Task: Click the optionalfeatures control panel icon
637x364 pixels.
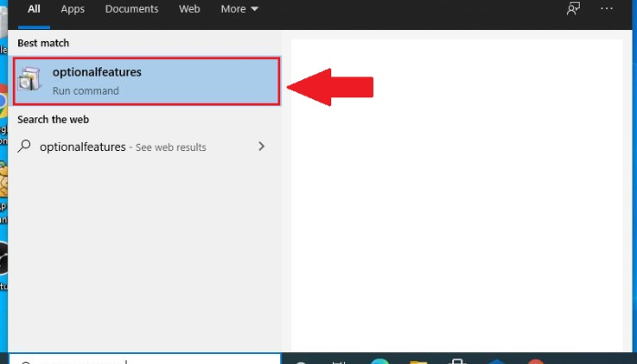Action: pyautogui.click(x=30, y=81)
